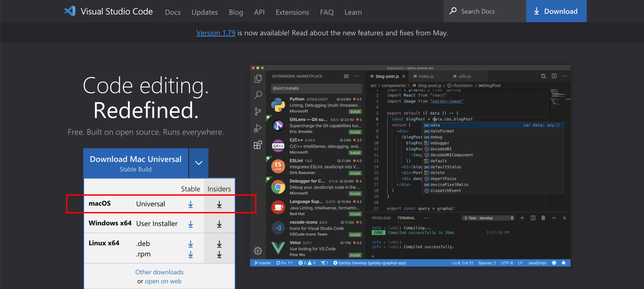Select the blog-post.js tab in screenshot
The image size is (644, 289).
(387, 76)
